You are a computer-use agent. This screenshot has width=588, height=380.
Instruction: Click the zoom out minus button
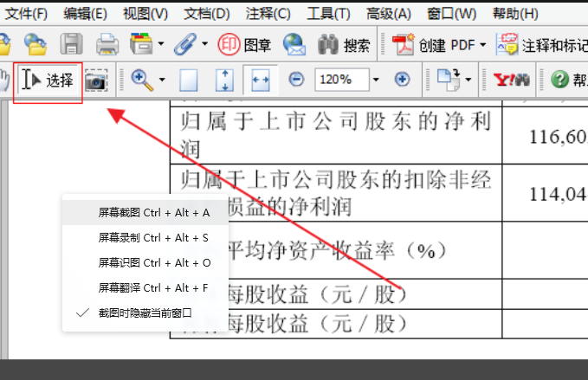(x=296, y=80)
